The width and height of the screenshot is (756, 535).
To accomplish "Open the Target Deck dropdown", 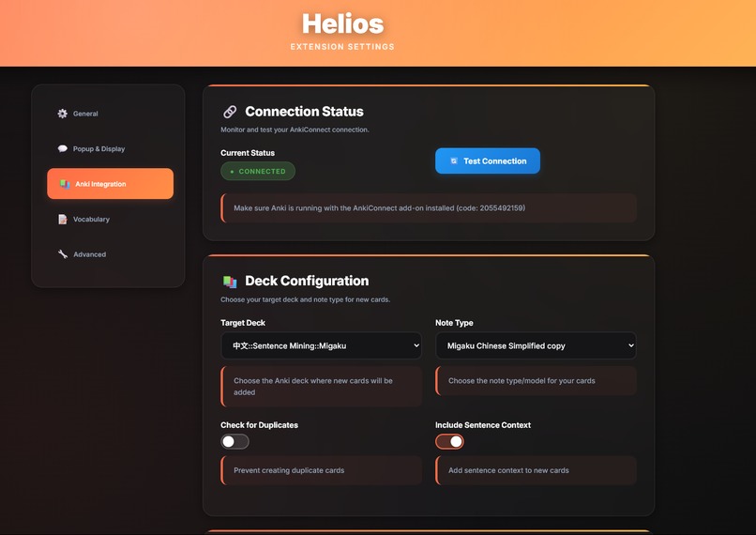I will tap(321, 345).
